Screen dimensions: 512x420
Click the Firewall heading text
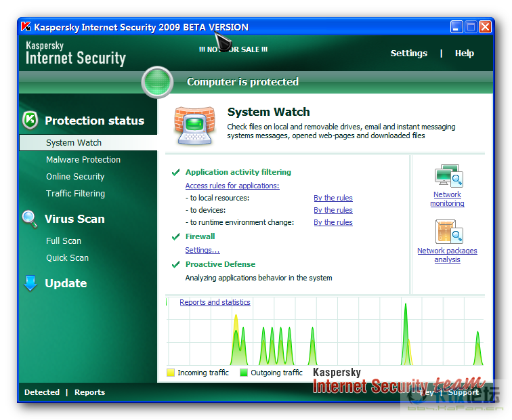tap(200, 236)
